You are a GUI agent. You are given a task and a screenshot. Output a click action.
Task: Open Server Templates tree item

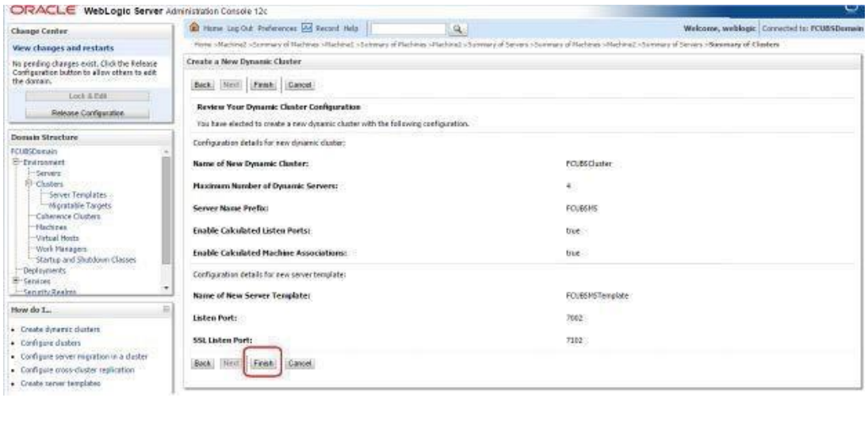(78, 195)
